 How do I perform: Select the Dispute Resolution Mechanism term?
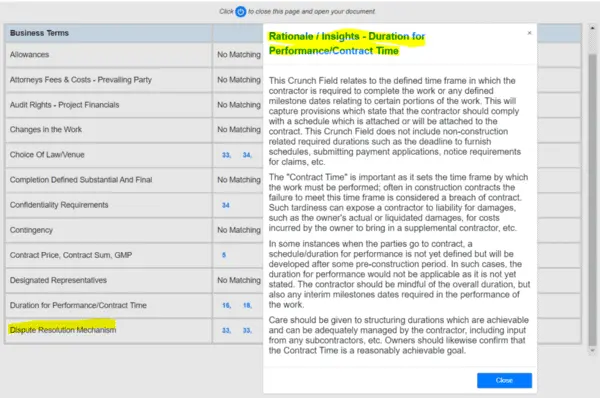tap(63, 330)
